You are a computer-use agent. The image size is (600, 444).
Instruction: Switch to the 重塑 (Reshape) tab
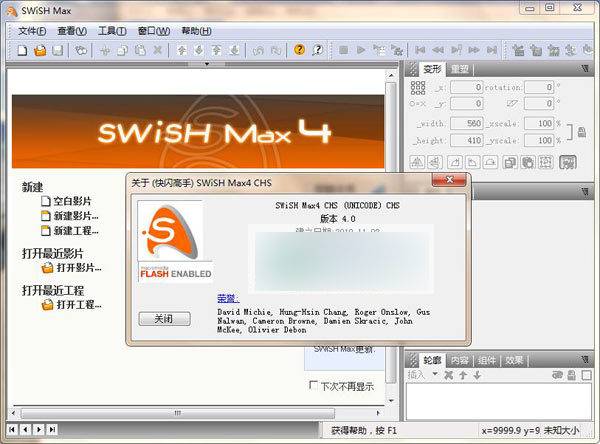pos(460,69)
